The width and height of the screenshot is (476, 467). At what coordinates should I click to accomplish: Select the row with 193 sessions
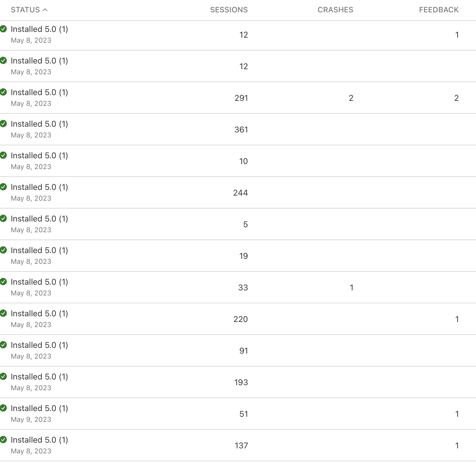pos(238,382)
